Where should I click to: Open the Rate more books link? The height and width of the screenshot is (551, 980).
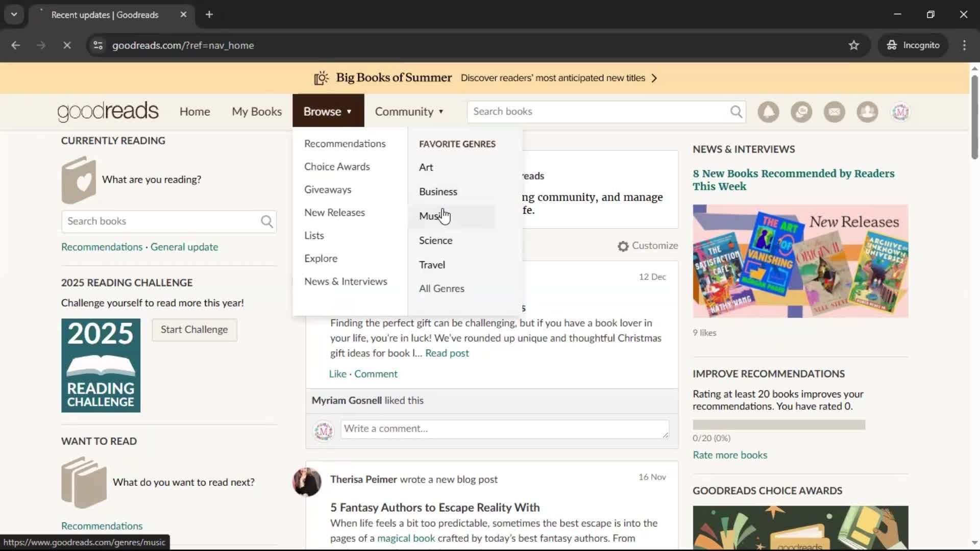730,455
